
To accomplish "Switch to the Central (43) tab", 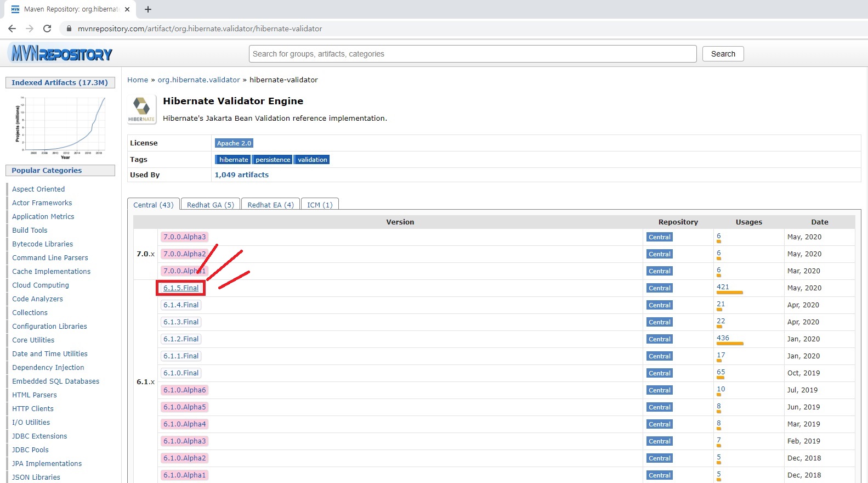I will click(154, 205).
